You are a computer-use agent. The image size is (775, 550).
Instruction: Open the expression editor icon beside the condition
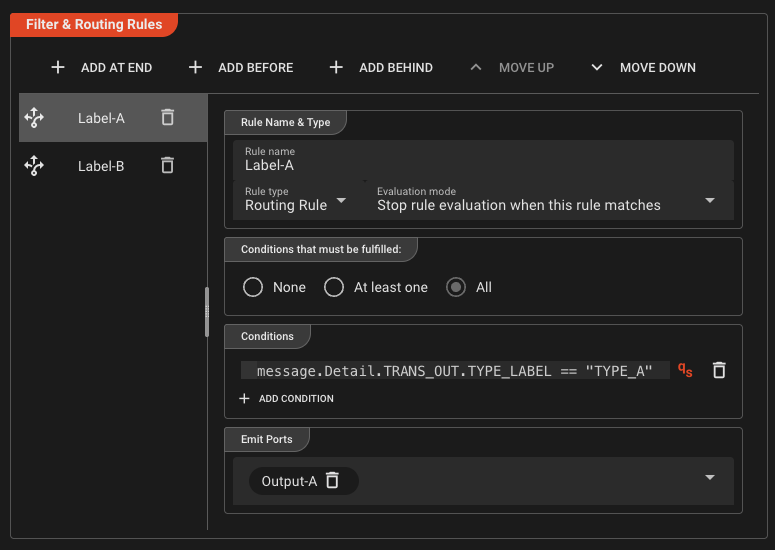(x=685, y=370)
